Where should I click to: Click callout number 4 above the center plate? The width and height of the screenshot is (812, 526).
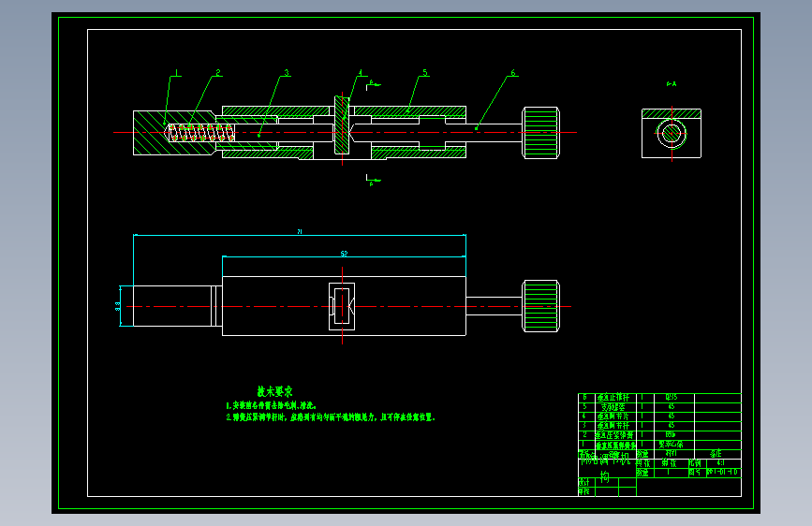coord(361,72)
